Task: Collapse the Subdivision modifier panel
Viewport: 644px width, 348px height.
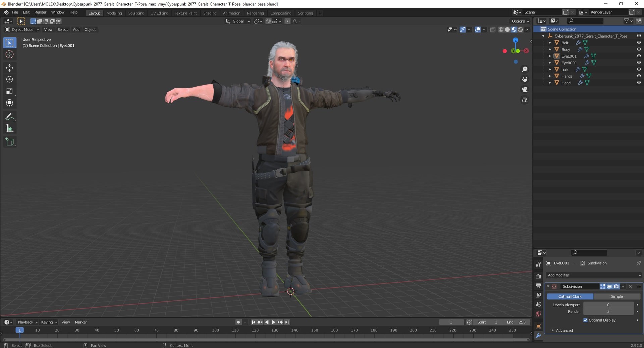Action: [x=548, y=287]
